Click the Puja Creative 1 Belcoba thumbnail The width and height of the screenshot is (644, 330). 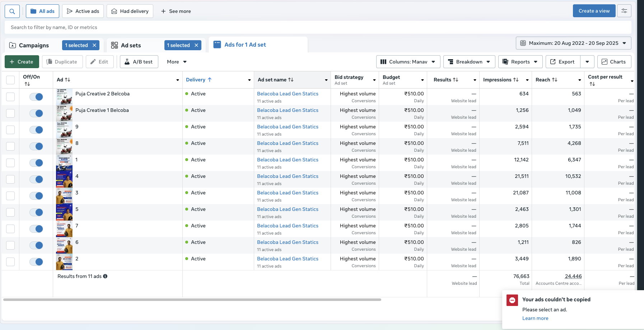click(64, 113)
